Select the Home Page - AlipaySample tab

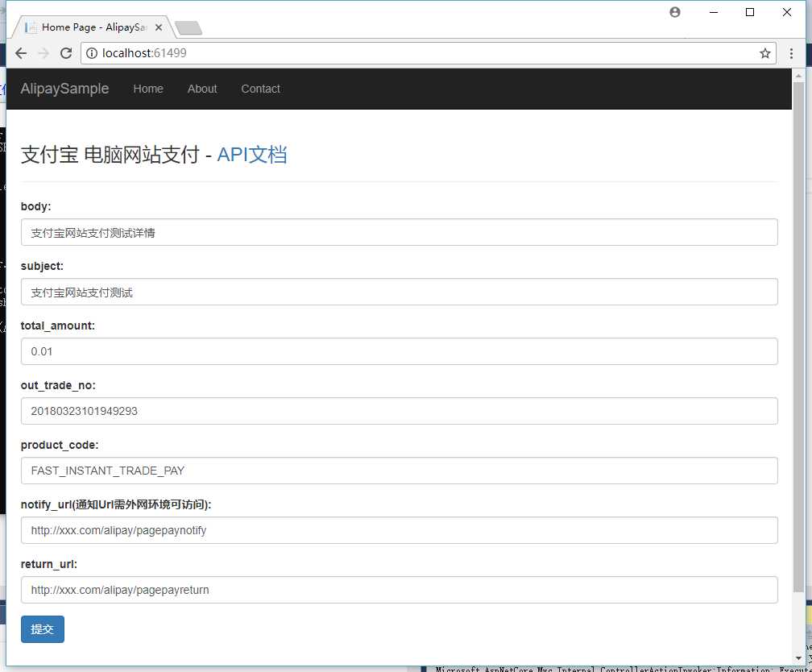93,27
